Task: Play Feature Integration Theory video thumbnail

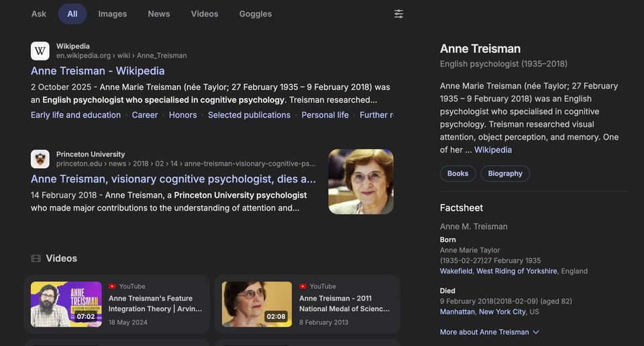Action: pos(66,304)
